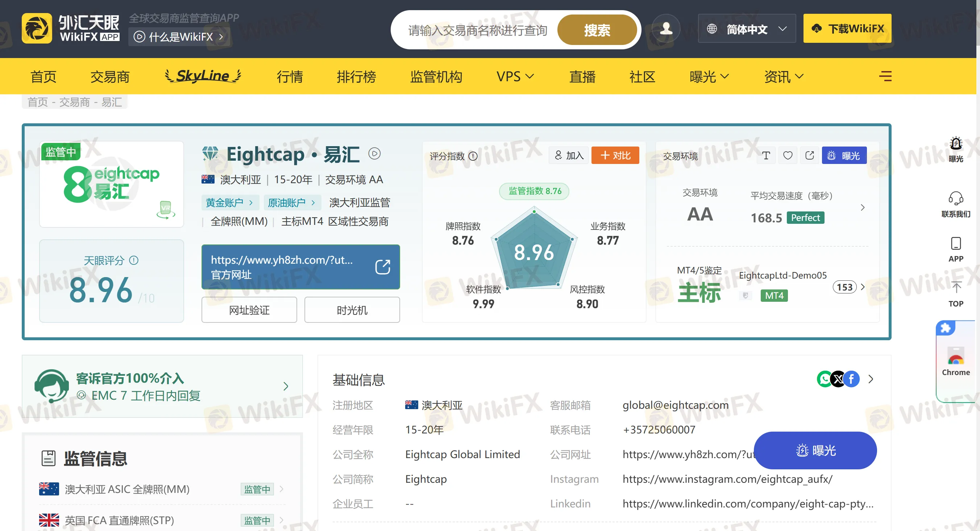Play the video icon beside Eightcap name
This screenshot has height=531, width=980.
[x=374, y=154]
